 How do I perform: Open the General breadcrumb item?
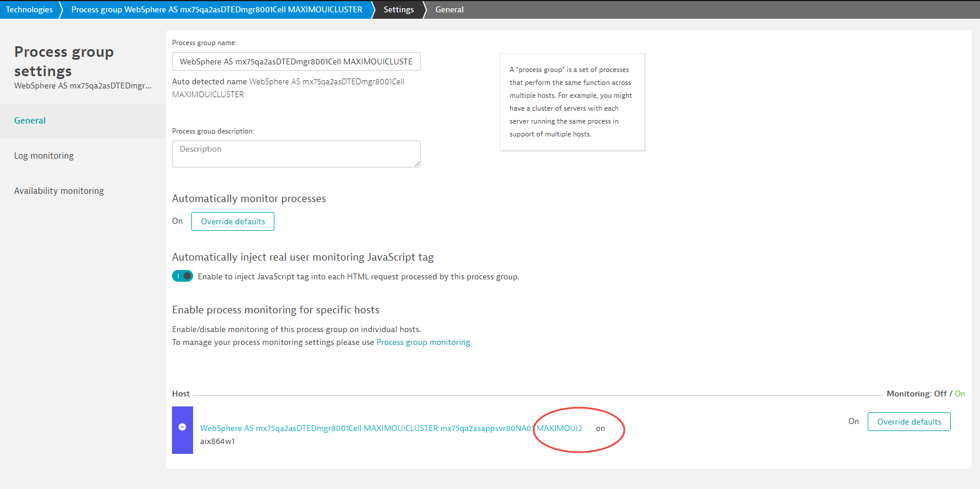coord(449,9)
